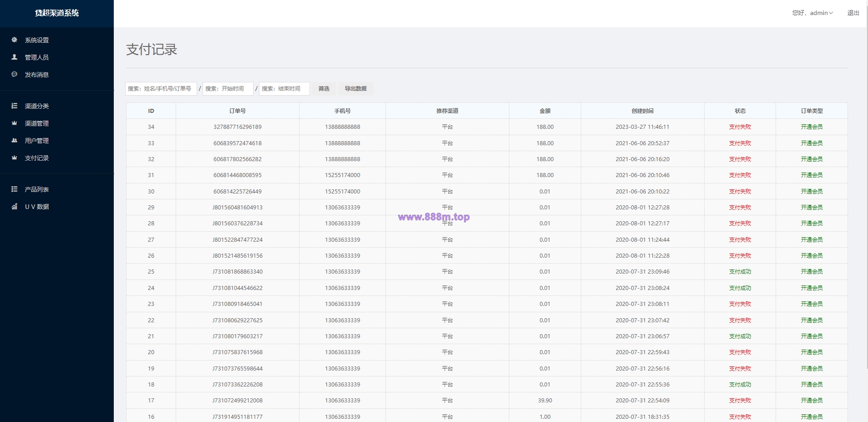
Task: Focus the 开始时间 search field
Action: [x=228, y=89]
